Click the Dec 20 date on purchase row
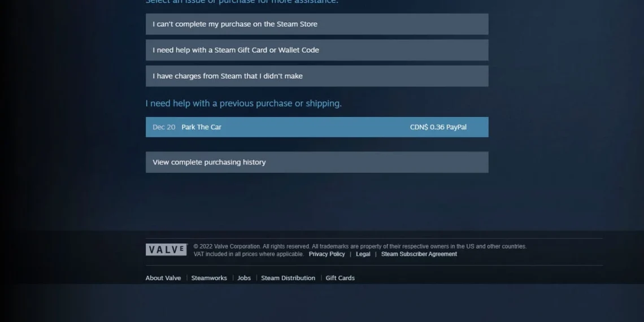 pyautogui.click(x=164, y=127)
